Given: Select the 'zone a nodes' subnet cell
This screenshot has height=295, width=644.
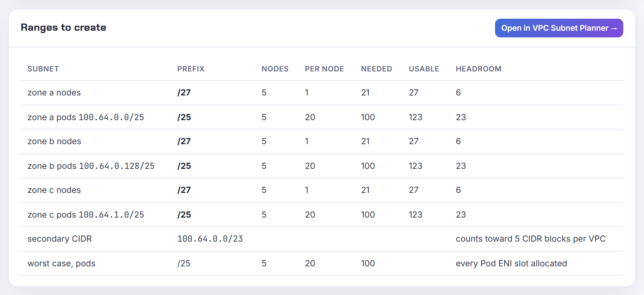Looking at the screenshot, I should (x=54, y=92).
